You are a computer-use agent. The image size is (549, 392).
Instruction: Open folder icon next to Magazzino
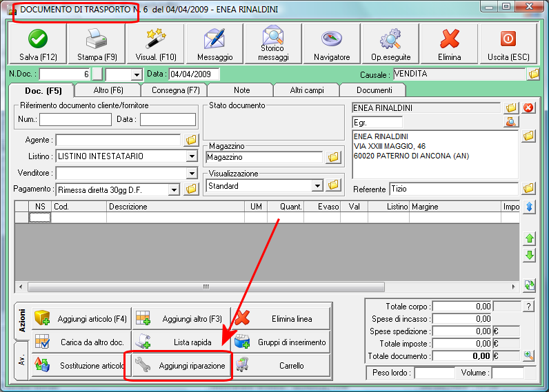point(333,157)
